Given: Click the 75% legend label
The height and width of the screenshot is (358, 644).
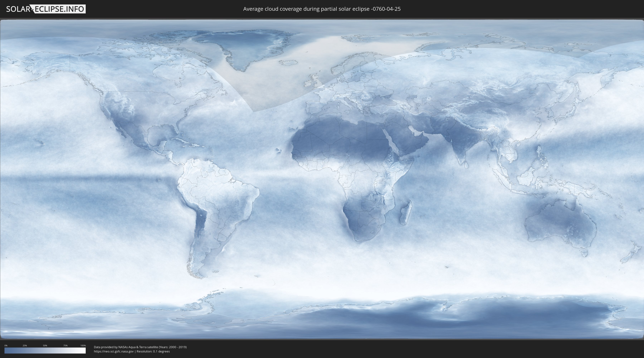Looking at the screenshot, I should pos(65,345).
